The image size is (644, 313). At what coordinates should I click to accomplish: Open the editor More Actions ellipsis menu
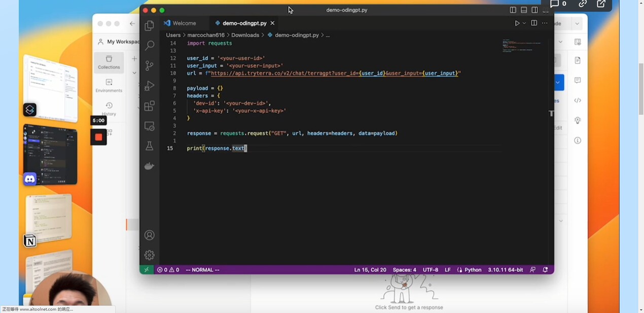545,23
